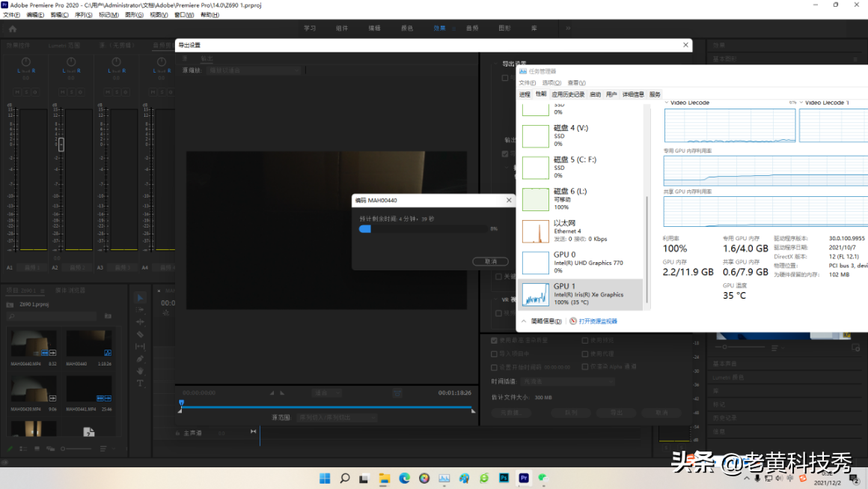
Task: Click the 队列 button in export settings
Action: (x=571, y=413)
